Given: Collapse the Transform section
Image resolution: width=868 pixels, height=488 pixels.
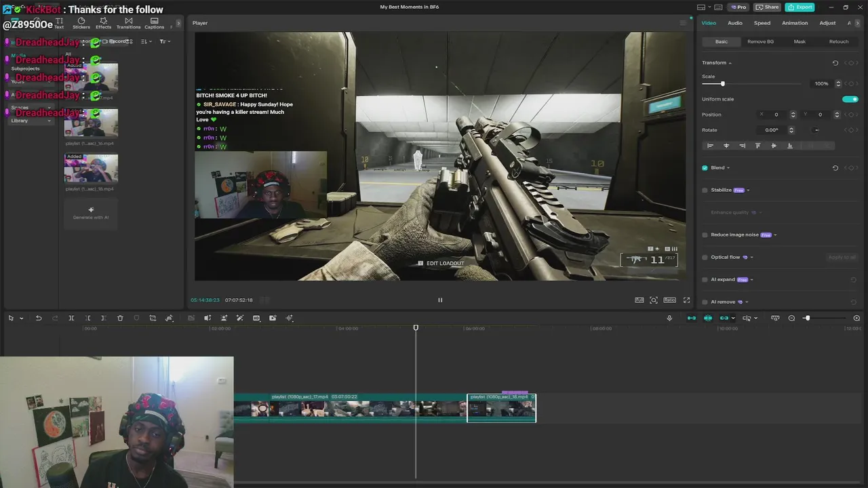Looking at the screenshot, I should 730,63.
